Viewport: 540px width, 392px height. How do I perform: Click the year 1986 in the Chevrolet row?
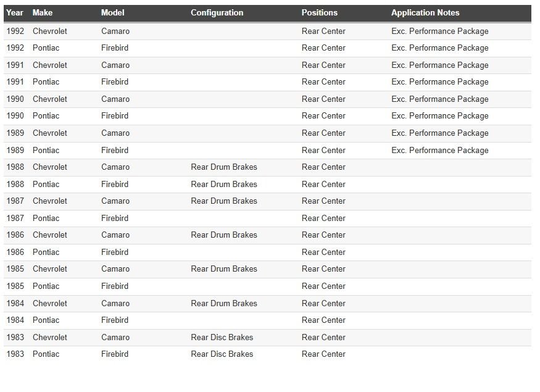tap(15, 235)
